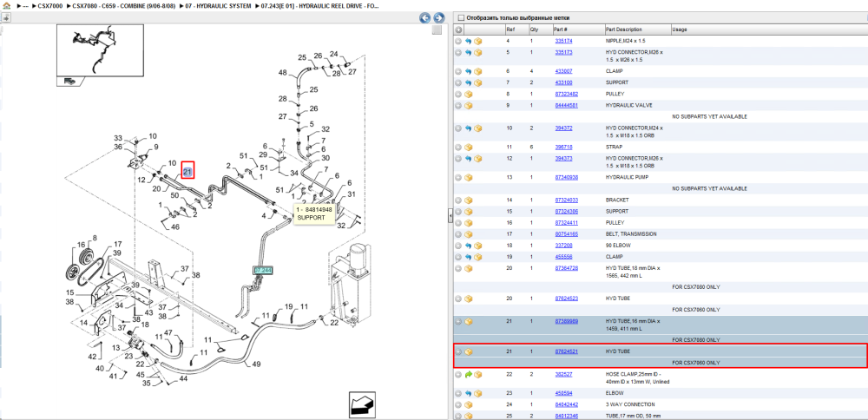Screen dimensions: 868x420
Task: Click the '---' breadcrumb after the home icon
Action: coord(25,5)
